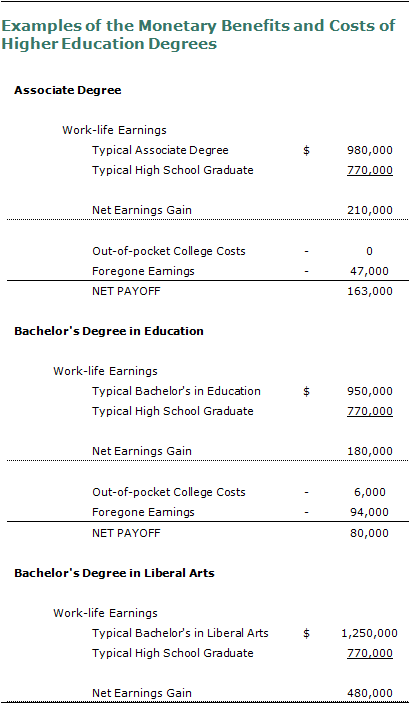The height and width of the screenshot is (704, 410).
Task: Select Out-of-pocket College Costs value 6,000
Action: coord(370,492)
